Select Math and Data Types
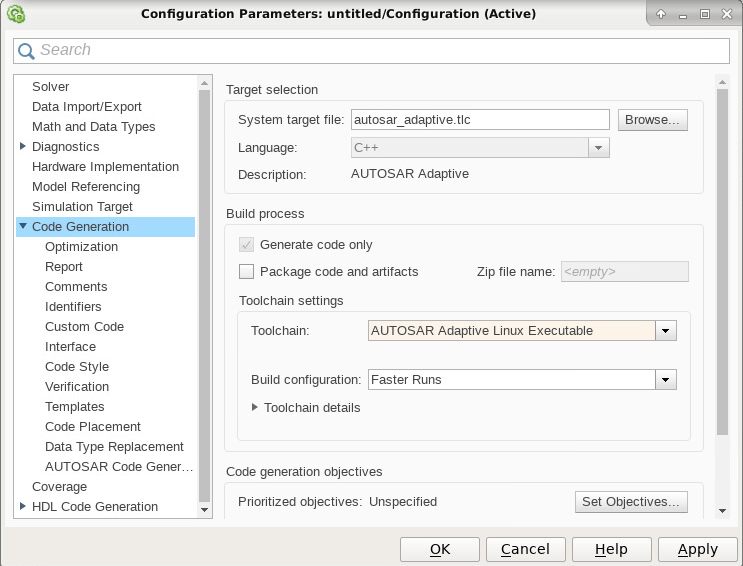 pyautogui.click(x=93, y=127)
